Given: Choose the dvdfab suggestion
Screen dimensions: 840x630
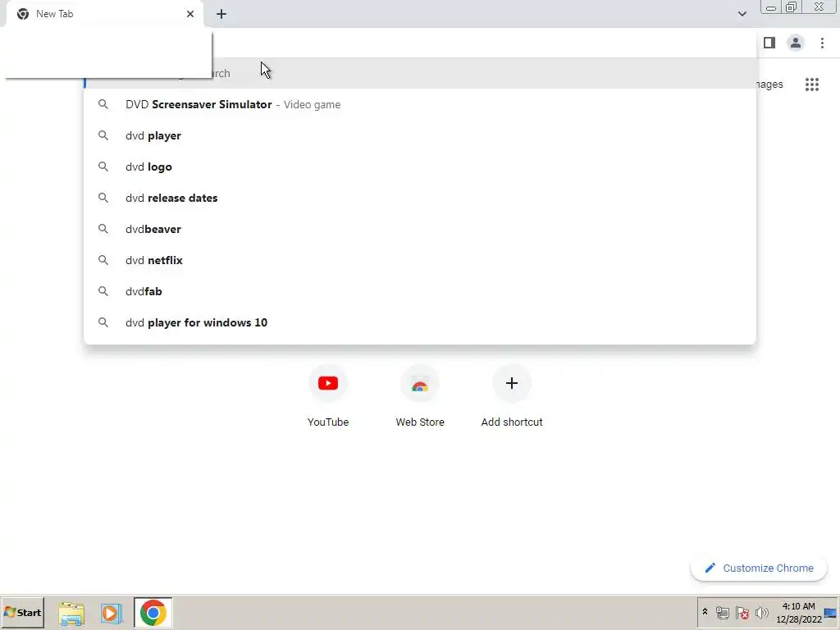Looking at the screenshot, I should tap(420, 291).
